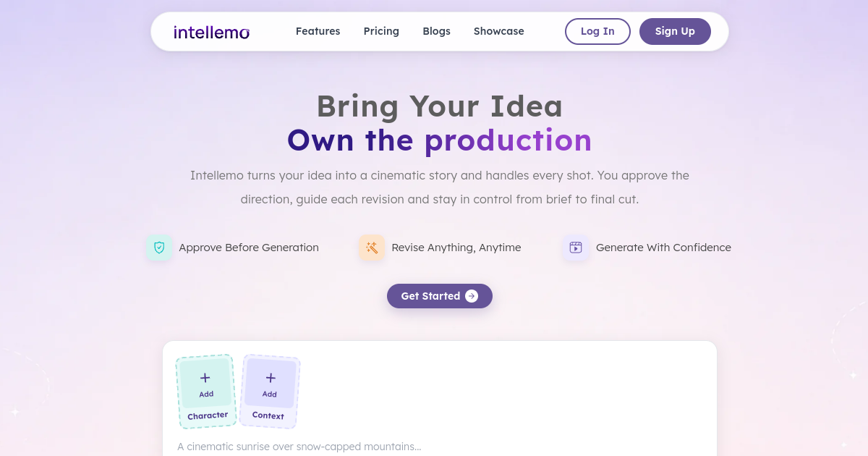Click the shield check Approve icon

click(x=159, y=248)
